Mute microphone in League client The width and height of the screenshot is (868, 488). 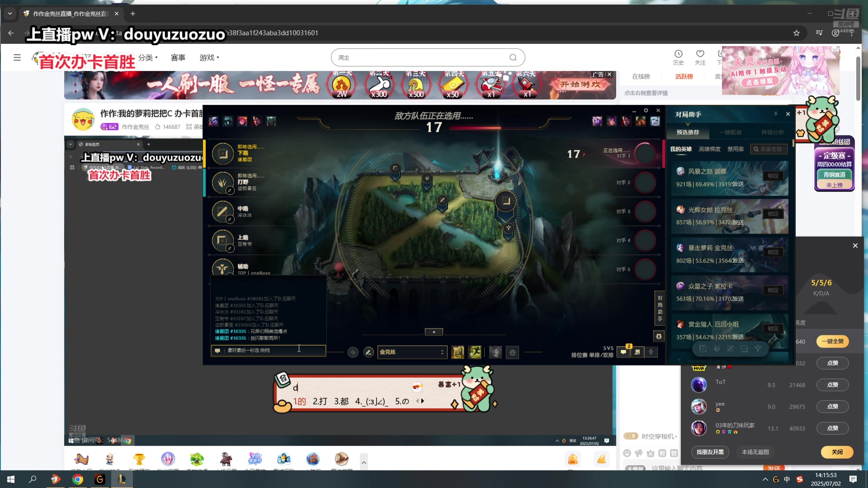(x=651, y=352)
